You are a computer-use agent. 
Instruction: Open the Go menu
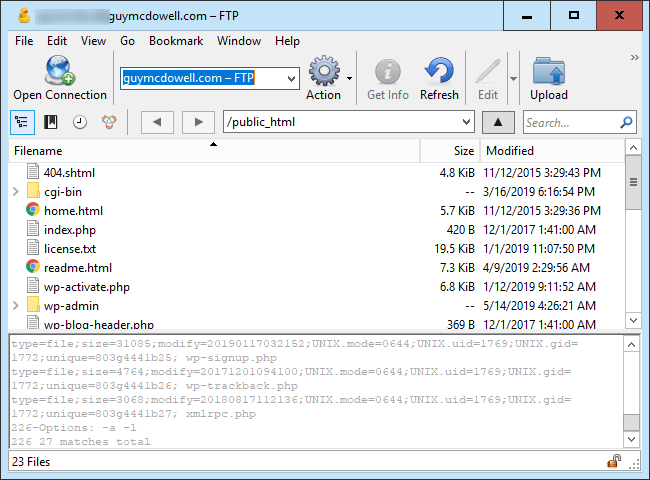pyautogui.click(x=127, y=41)
